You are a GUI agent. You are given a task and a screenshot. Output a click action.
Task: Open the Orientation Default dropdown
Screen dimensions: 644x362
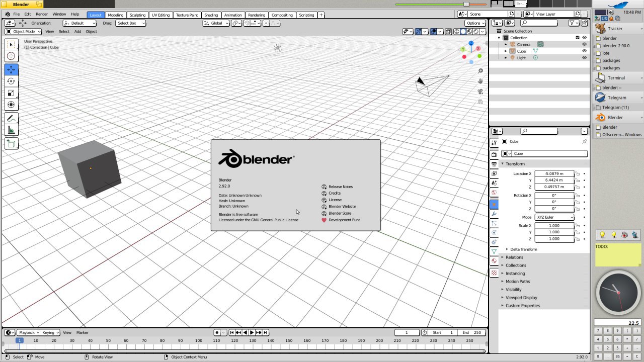[79, 23]
